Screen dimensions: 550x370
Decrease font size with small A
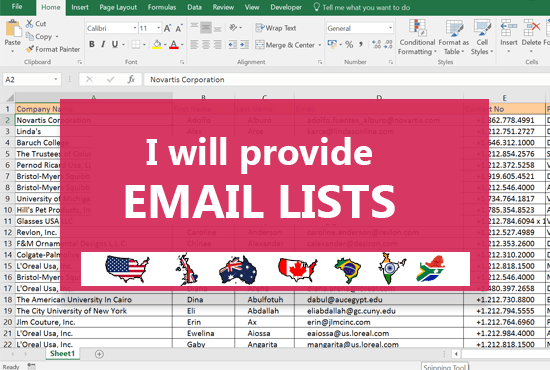[x=179, y=28]
